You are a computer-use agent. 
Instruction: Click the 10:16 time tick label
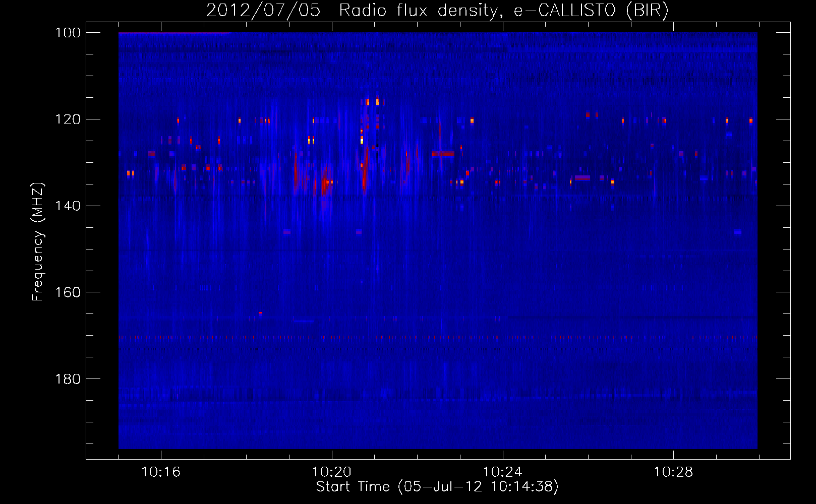click(161, 472)
